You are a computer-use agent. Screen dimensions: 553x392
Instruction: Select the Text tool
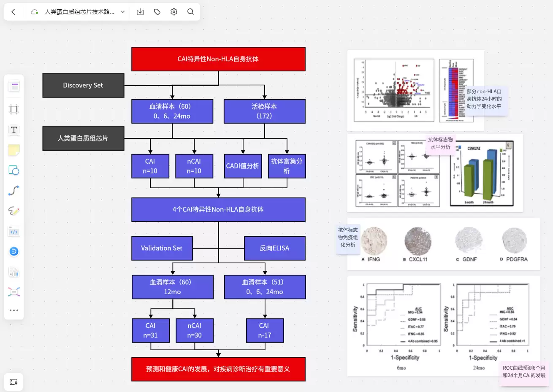14,130
